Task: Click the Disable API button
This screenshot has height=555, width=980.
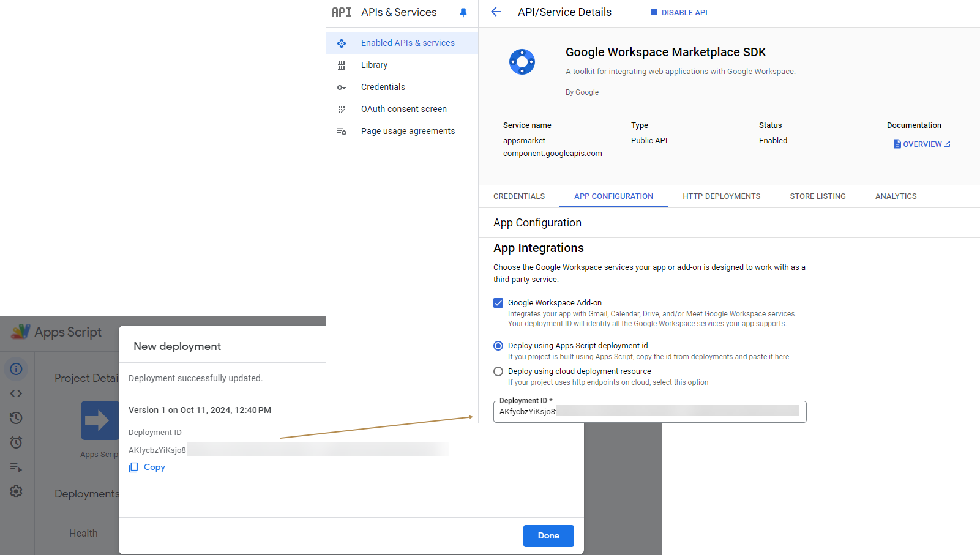Action: [679, 12]
